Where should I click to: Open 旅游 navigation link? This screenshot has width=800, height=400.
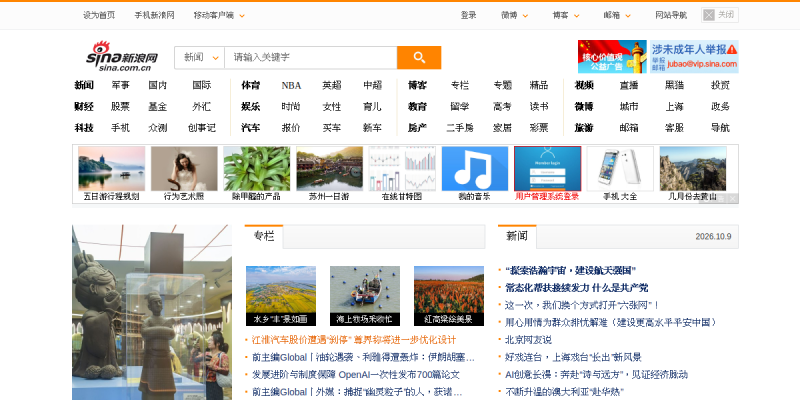click(x=584, y=128)
